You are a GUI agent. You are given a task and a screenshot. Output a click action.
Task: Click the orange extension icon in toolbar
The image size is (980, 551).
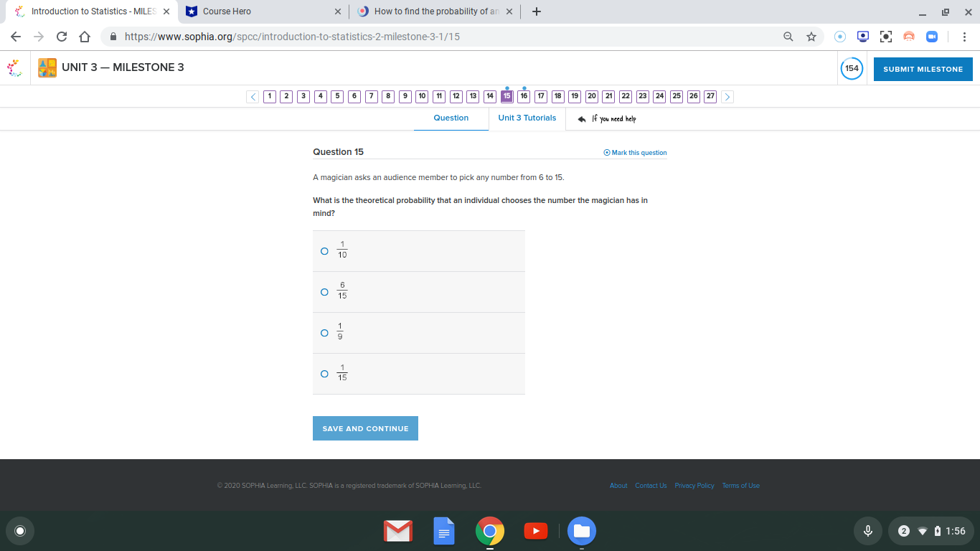click(909, 37)
